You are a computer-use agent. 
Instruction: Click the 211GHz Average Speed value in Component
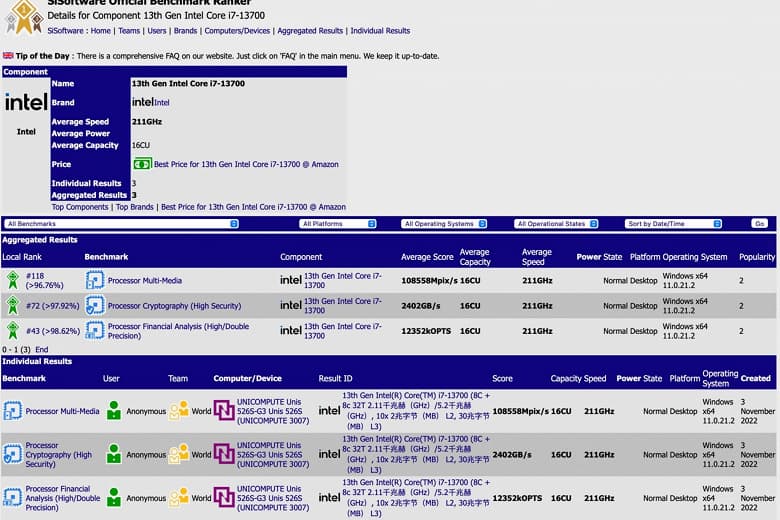pos(147,122)
